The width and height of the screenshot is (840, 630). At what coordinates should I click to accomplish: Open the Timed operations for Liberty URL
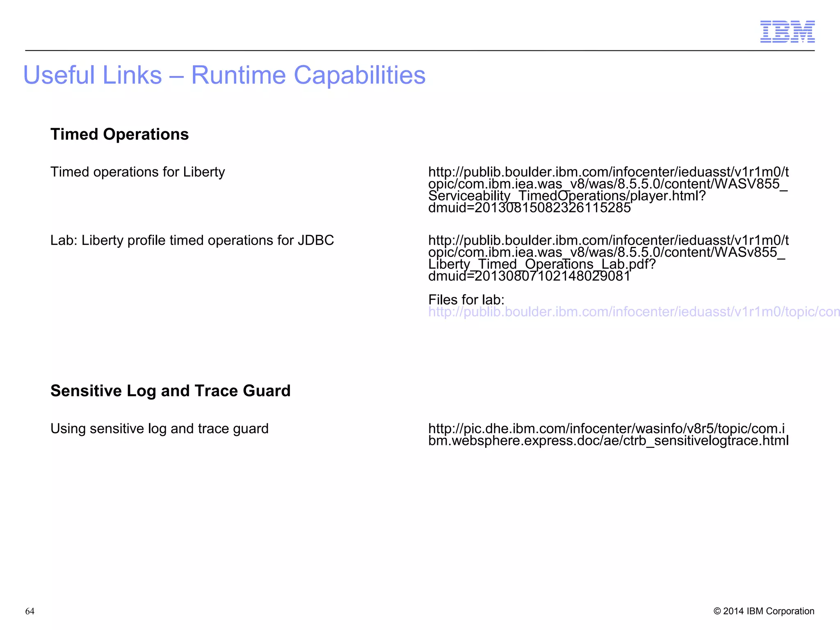pos(608,190)
